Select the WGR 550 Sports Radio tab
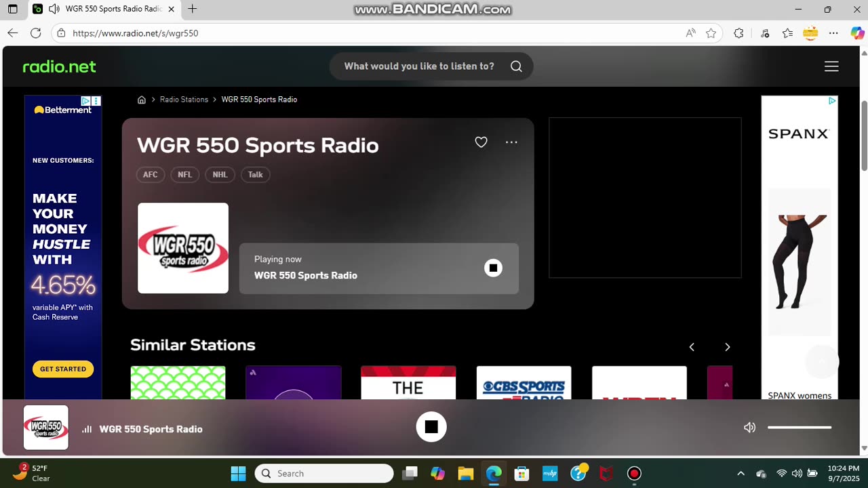The height and width of the screenshot is (488, 868). pyautogui.click(x=104, y=9)
